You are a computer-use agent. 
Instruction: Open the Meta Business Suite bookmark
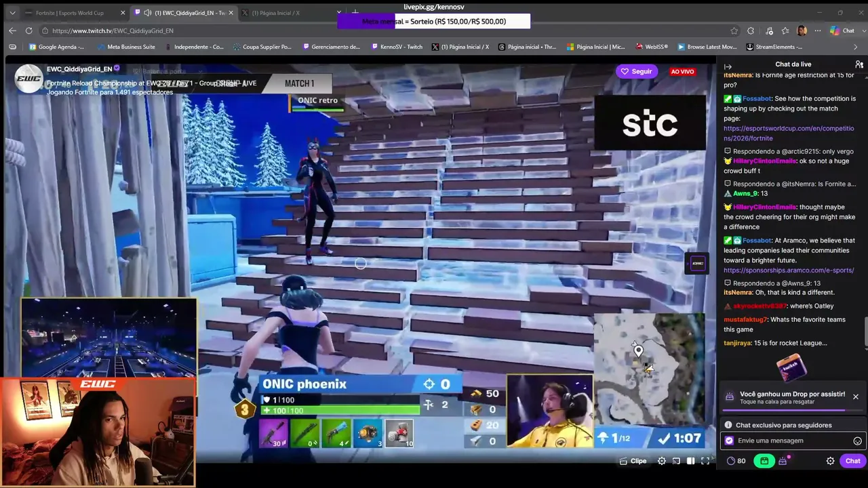point(126,47)
